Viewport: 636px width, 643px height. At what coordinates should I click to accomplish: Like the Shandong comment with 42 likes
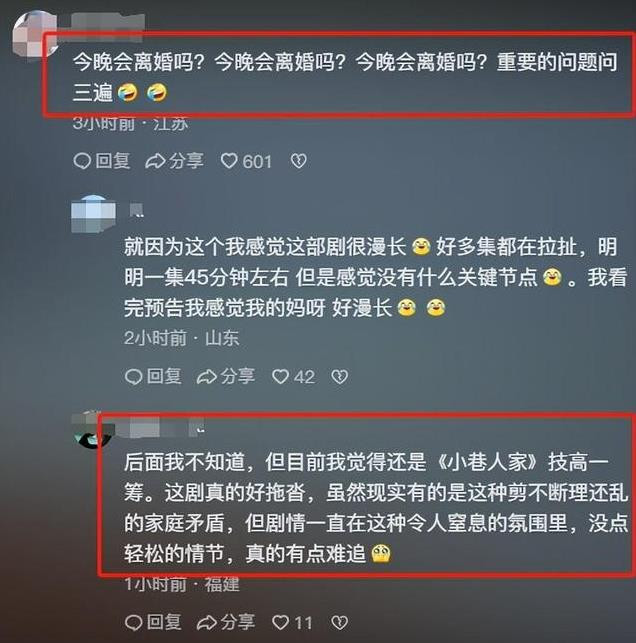(281, 376)
